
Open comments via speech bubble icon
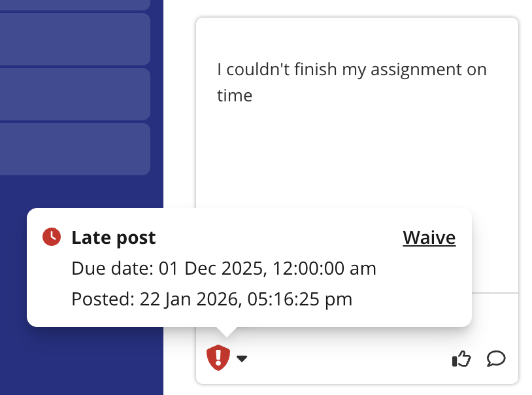click(x=496, y=358)
